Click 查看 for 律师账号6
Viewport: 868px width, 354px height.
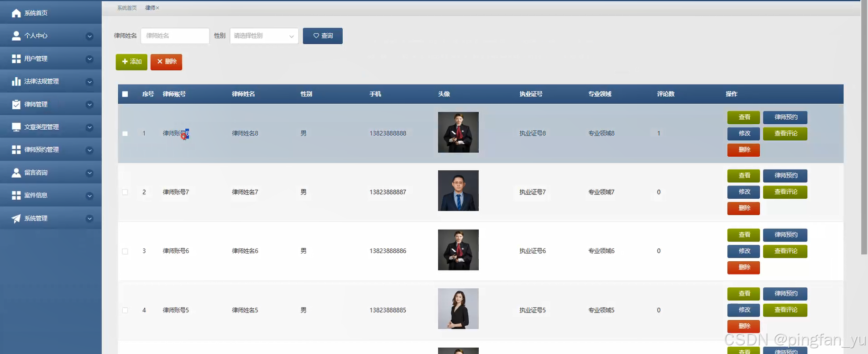pyautogui.click(x=743, y=235)
